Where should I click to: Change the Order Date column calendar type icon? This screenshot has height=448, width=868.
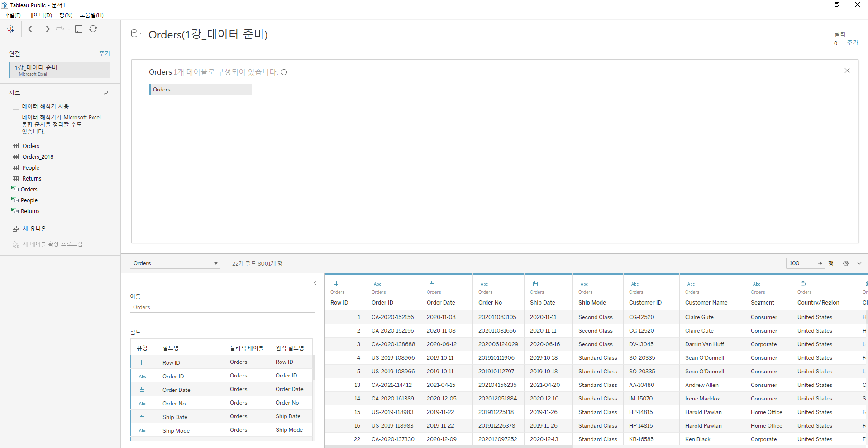(432, 284)
